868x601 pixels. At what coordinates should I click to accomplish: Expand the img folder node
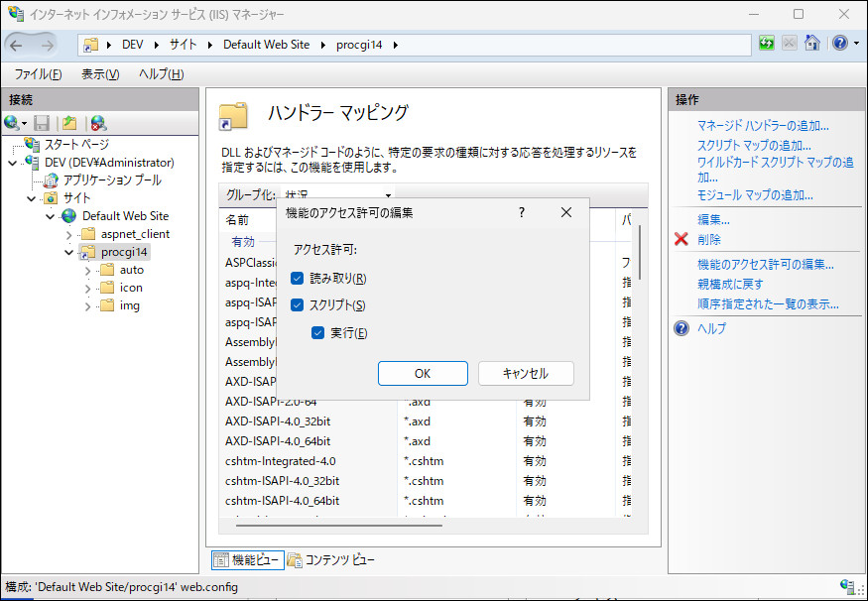pyautogui.click(x=88, y=306)
